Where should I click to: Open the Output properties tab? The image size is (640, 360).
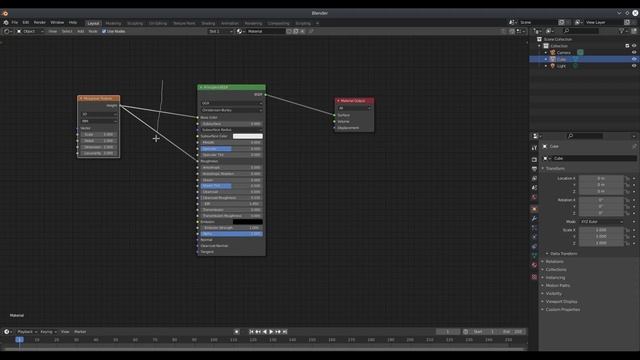point(534,169)
